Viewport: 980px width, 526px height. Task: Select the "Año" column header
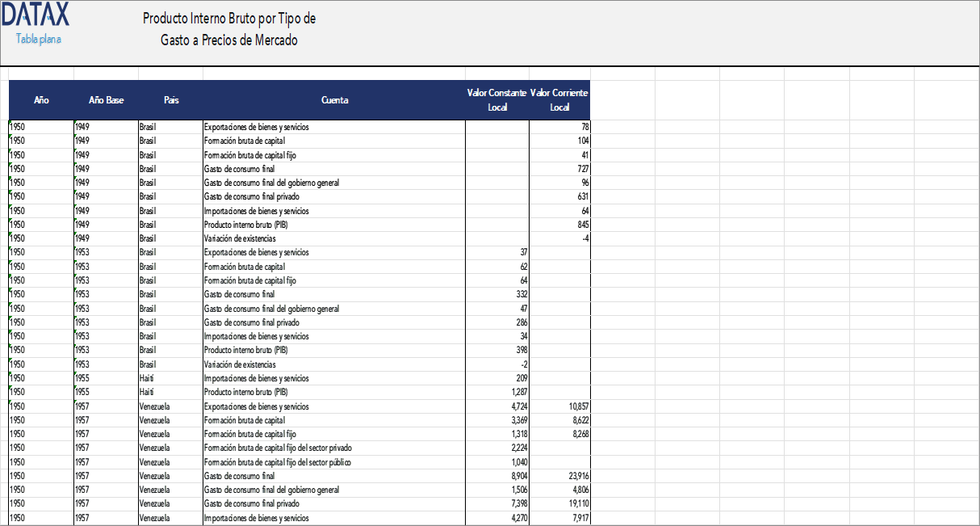(40, 100)
